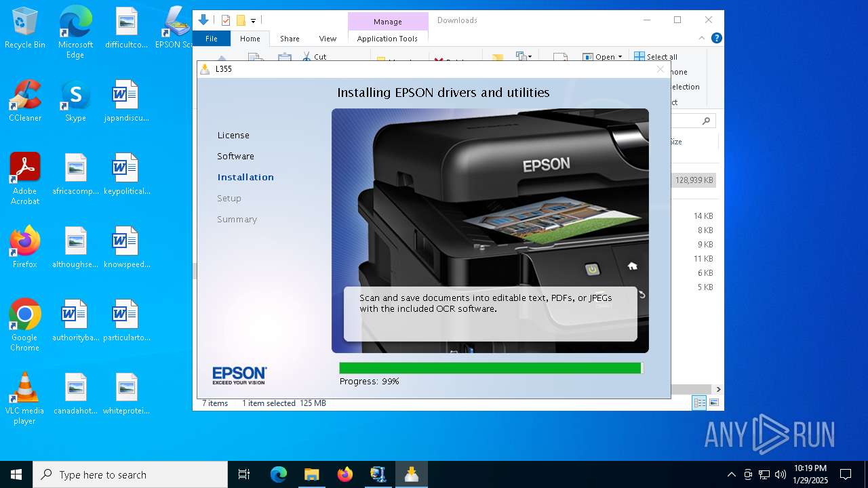
Task: Launch Microsoft Edge from the desktop
Action: (75, 33)
